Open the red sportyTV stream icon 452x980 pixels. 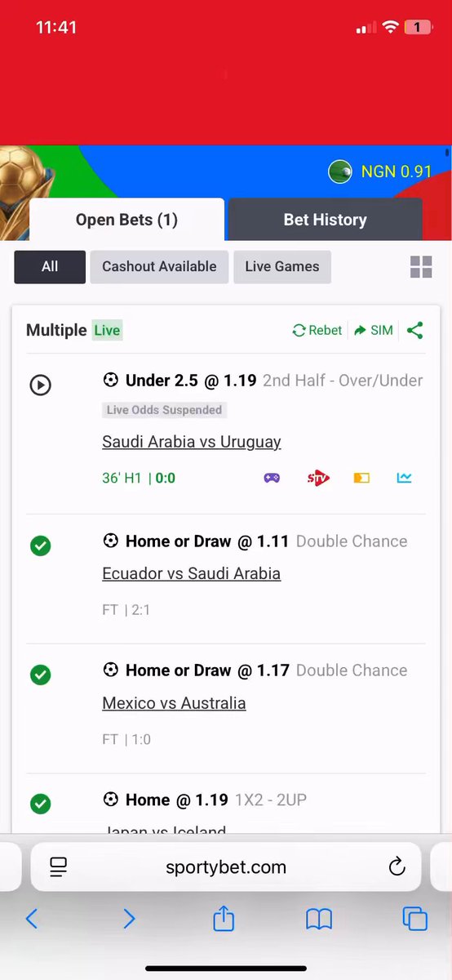pyautogui.click(x=318, y=478)
